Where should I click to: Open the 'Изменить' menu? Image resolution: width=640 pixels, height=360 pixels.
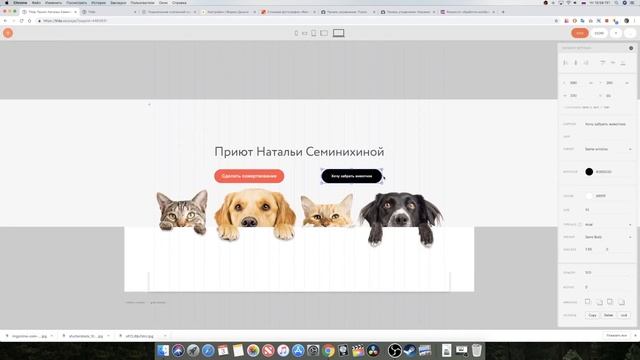click(x=53, y=2)
